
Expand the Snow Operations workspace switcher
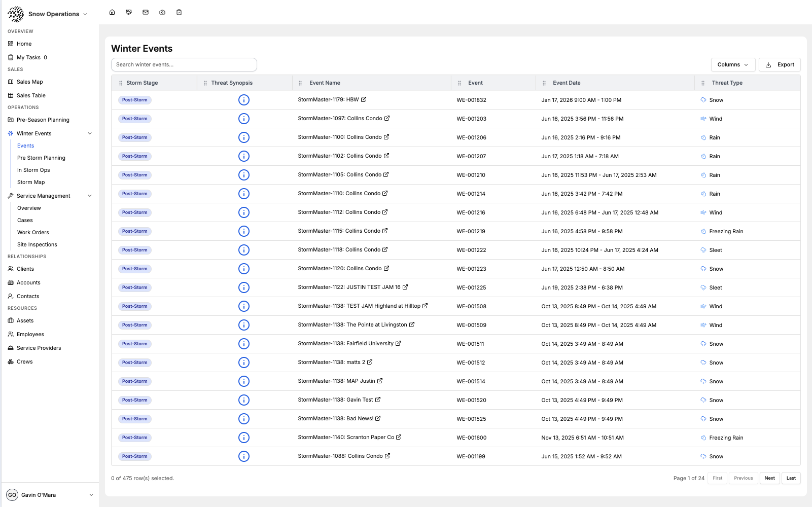pos(85,14)
